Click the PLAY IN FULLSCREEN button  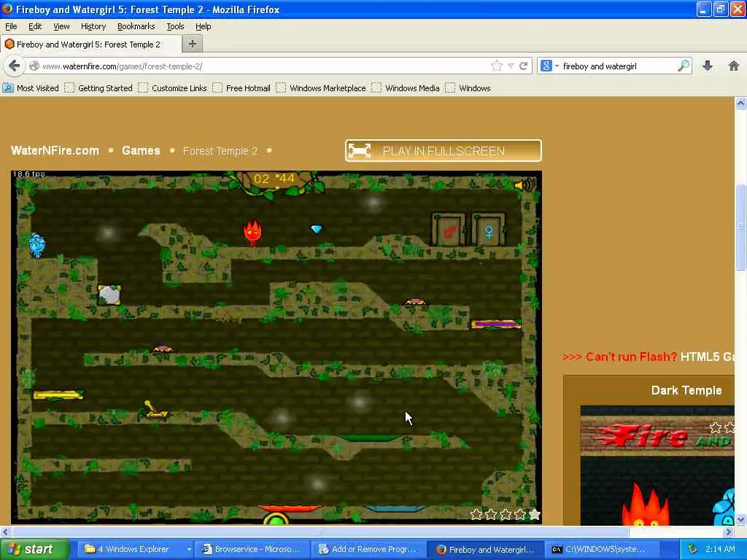(x=443, y=150)
